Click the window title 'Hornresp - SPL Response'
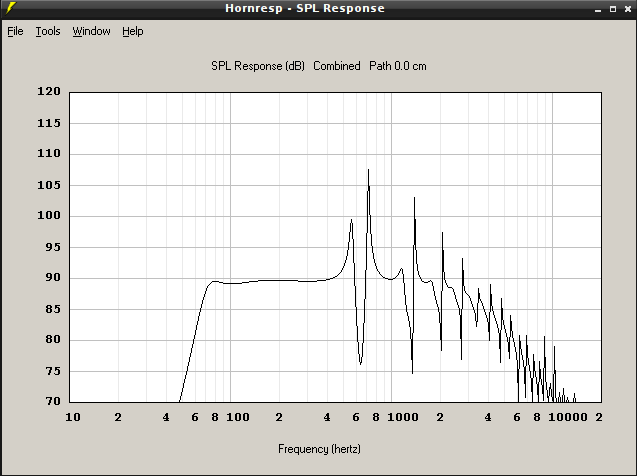Viewport: 637px width, 476px height. tap(305, 9)
